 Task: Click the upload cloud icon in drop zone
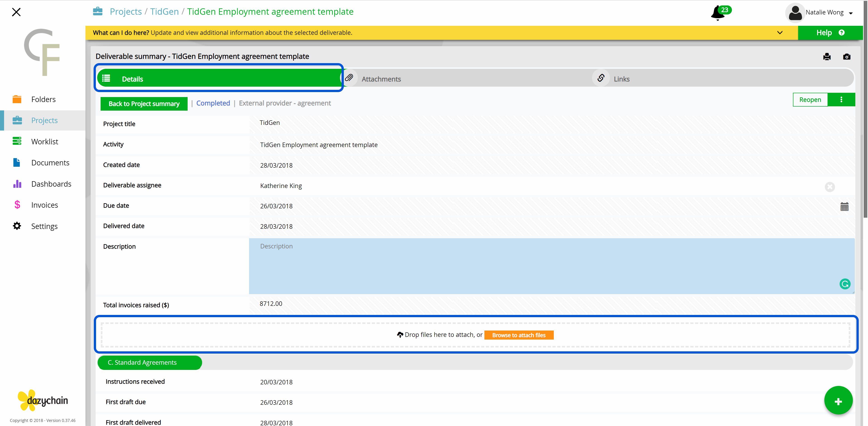tap(400, 335)
